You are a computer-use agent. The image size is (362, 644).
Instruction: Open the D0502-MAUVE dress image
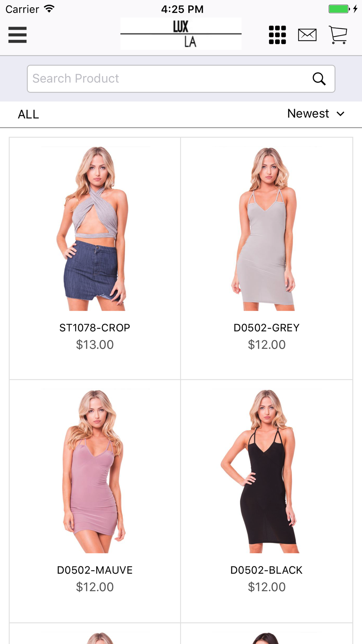(x=95, y=471)
